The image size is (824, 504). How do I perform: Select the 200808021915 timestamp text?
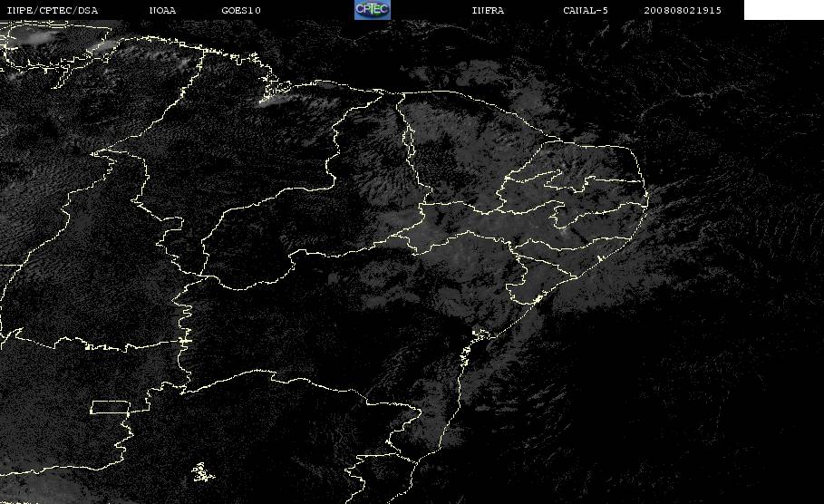click(x=683, y=10)
